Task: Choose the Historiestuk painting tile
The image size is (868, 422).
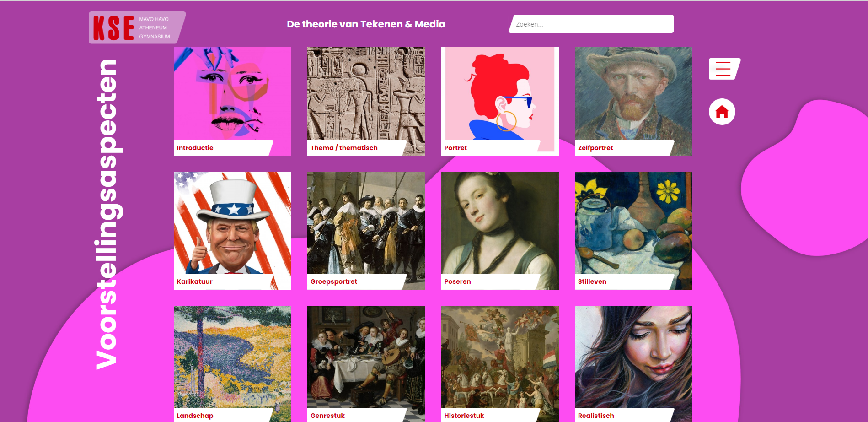Action: click(500, 364)
